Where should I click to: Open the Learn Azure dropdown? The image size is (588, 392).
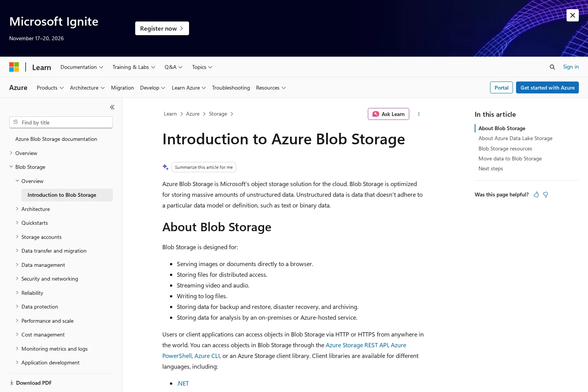pyautogui.click(x=189, y=88)
